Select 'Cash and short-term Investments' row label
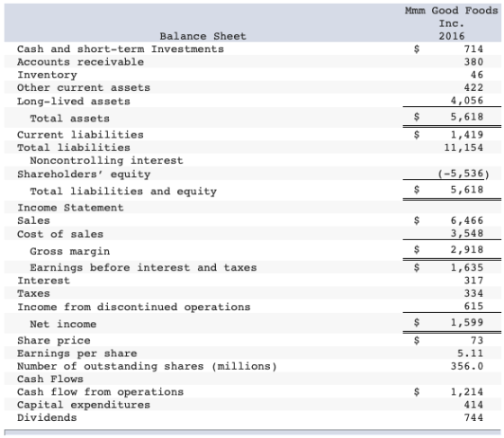This screenshot has width=504, height=438. coord(121,49)
